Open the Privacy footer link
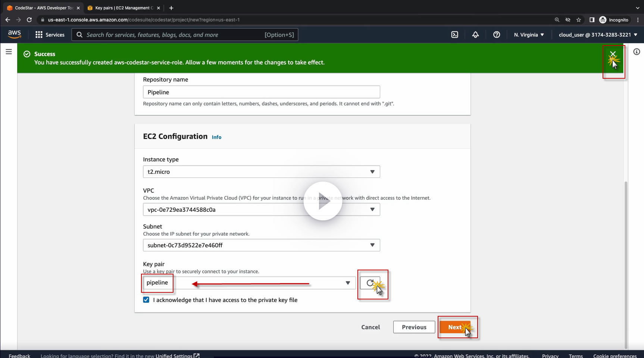The height and width of the screenshot is (358, 644). tap(550, 356)
